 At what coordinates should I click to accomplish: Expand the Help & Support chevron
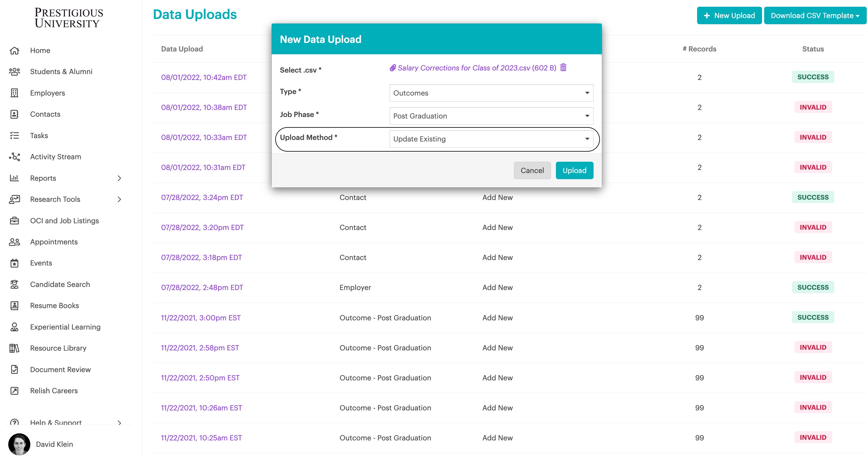click(119, 422)
